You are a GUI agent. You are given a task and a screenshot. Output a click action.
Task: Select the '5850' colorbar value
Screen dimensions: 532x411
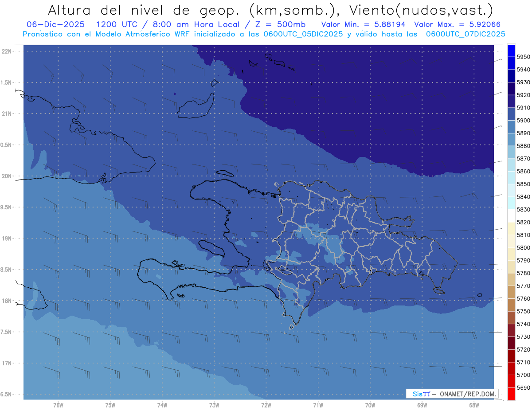(x=523, y=184)
